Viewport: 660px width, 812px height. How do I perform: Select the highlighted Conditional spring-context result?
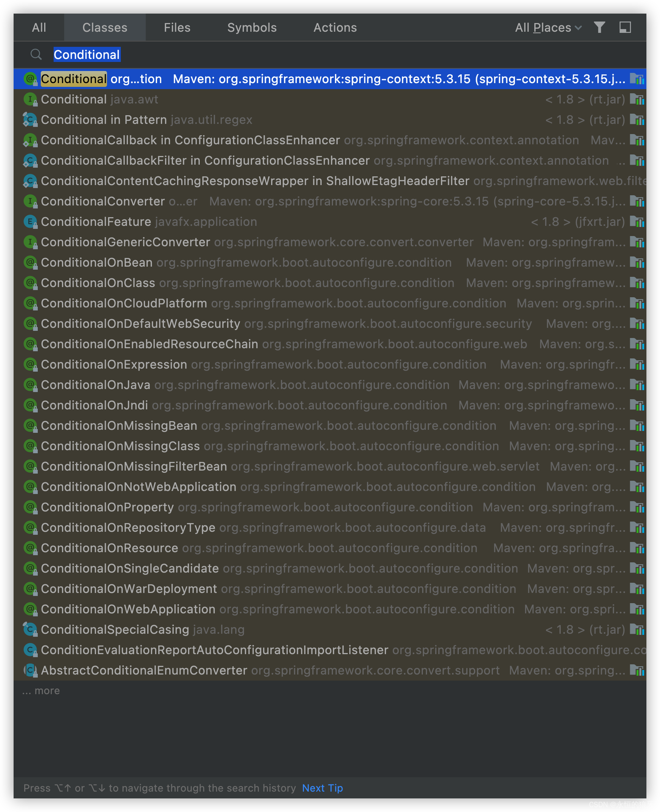coord(330,79)
